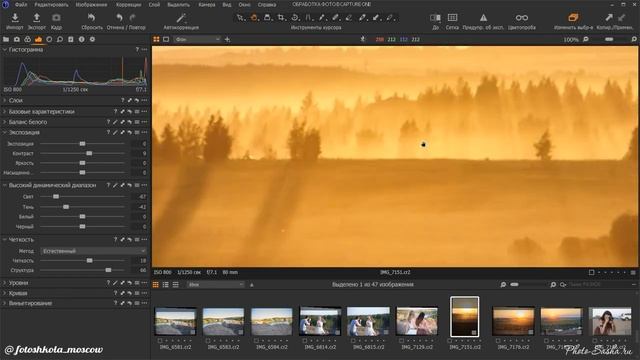Switch viewer to single-view icon
Screen dimensions: 640x360
[166, 40]
